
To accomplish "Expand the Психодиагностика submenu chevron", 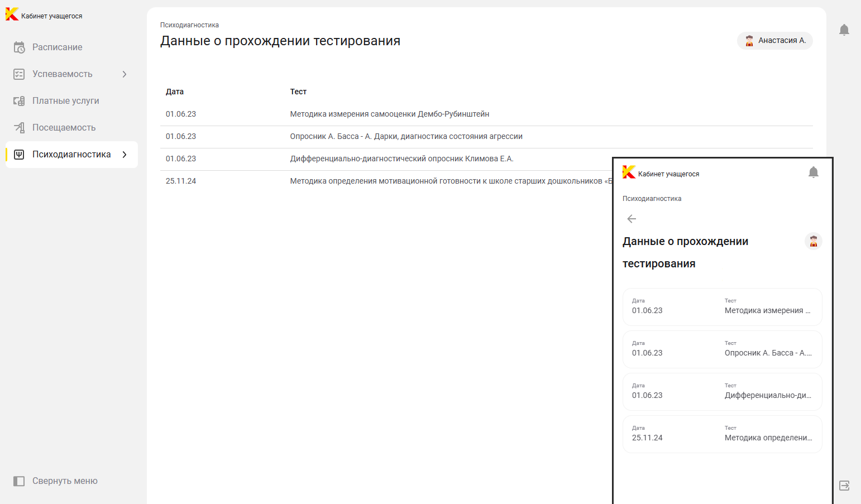I will pos(125,155).
